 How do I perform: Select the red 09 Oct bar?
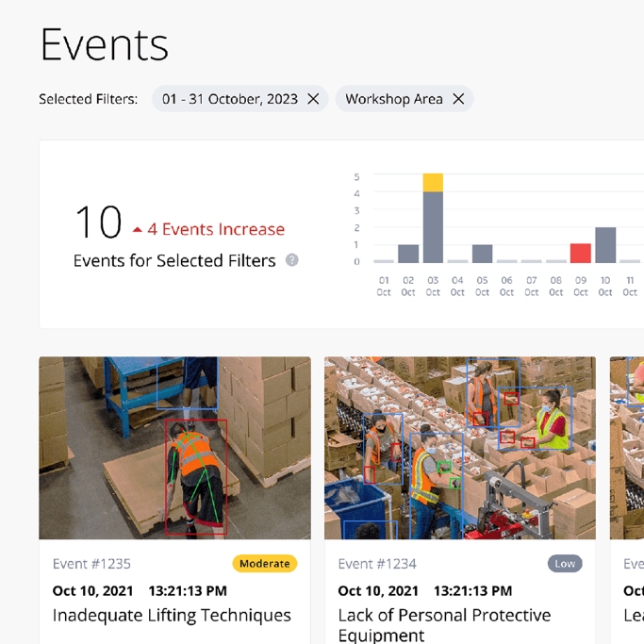coord(581,253)
